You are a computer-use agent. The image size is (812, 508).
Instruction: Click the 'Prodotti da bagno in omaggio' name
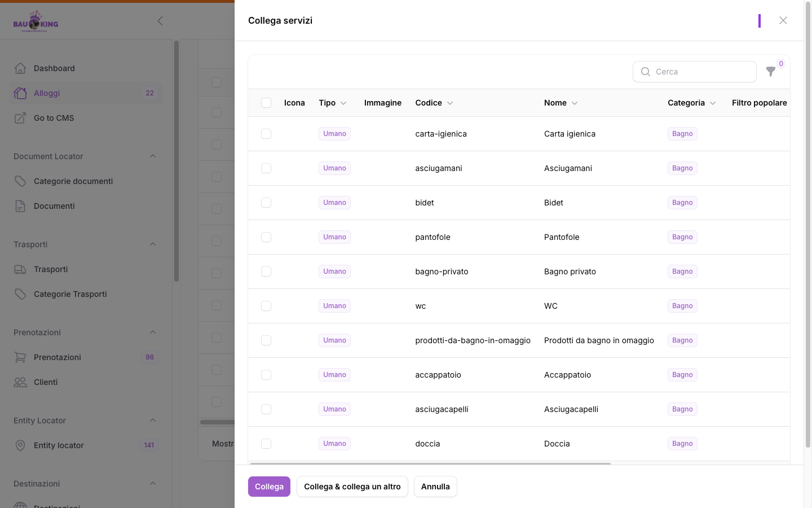tap(599, 340)
